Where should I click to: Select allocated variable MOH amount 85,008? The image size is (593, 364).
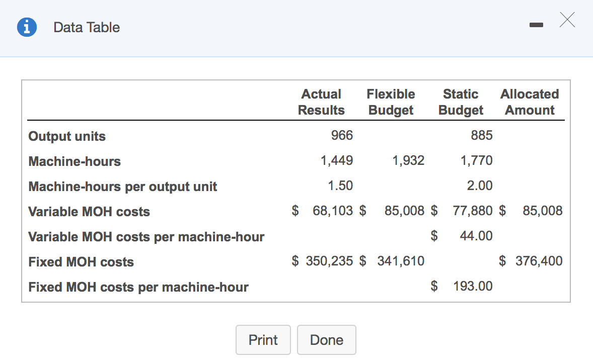[543, 211]
